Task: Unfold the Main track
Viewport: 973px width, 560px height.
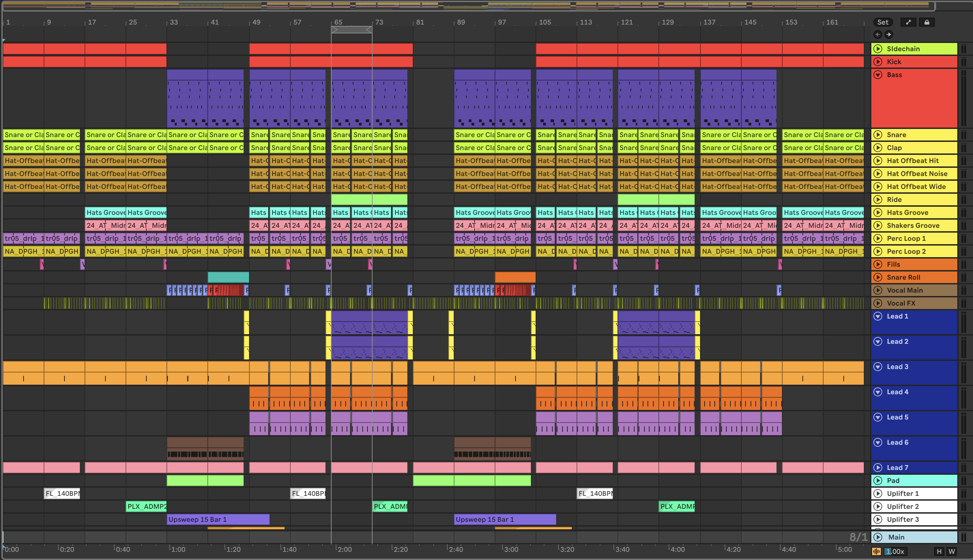Action: pyautogui.click(x=877, y=537)
